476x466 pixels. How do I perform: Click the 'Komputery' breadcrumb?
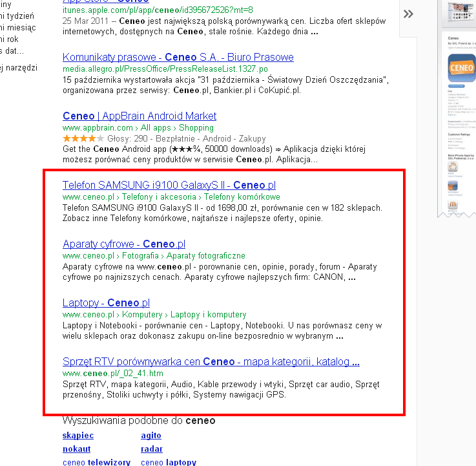(x=142, y=314)
